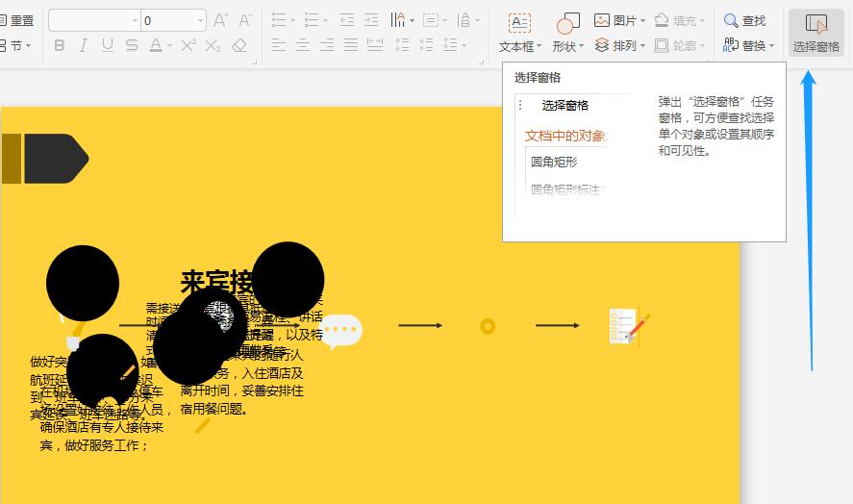This screenshot has height=504, width=853.
Task: Open the text direction dropdown arrow
Action: (412, 21)
